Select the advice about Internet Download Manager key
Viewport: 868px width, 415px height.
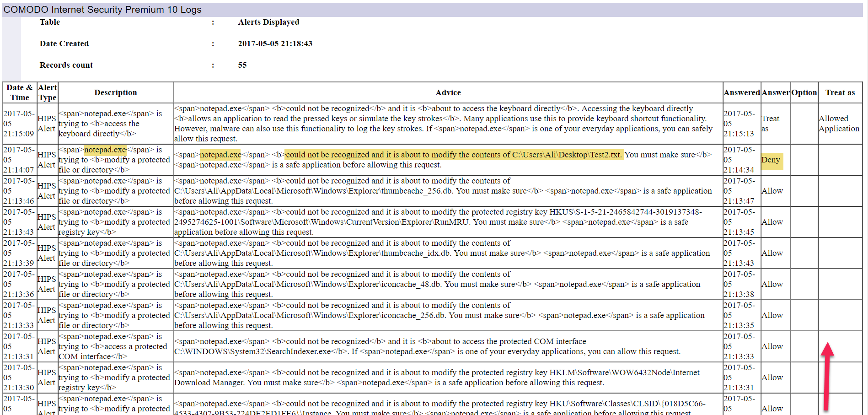(x=436, y=377)
